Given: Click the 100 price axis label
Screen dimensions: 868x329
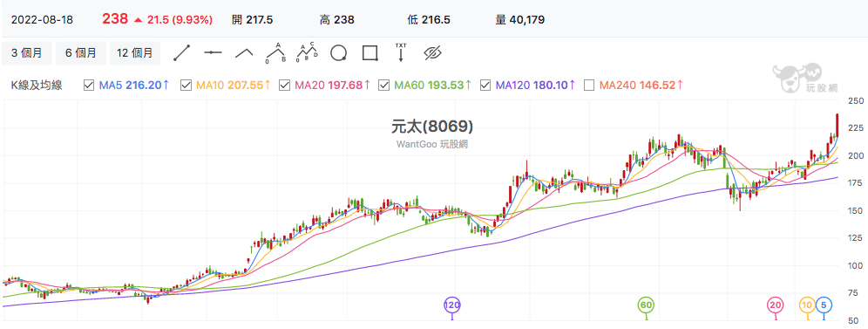Looking at the screenshot, I should pyautogui.click(x=857, y=265).
